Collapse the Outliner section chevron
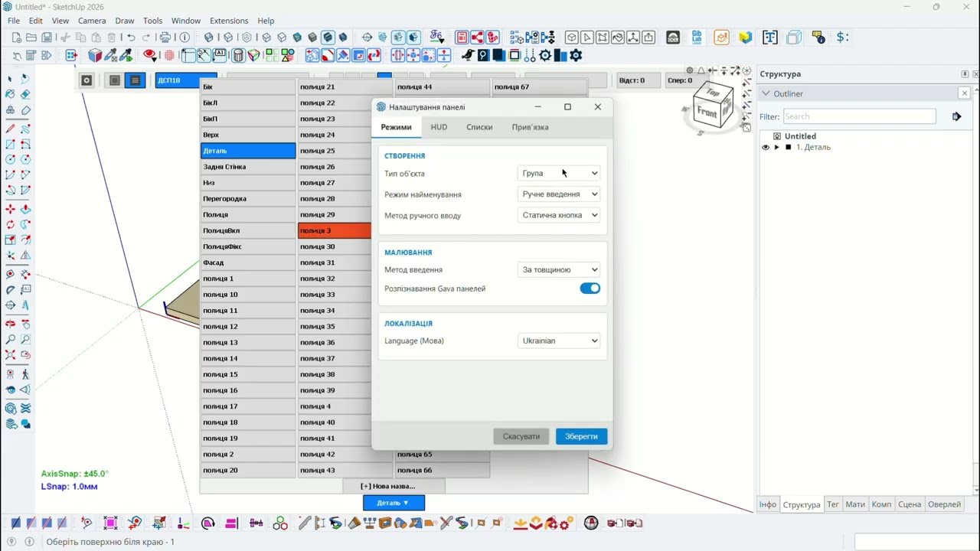Screen dimensions: 980x551 [766, 93]
